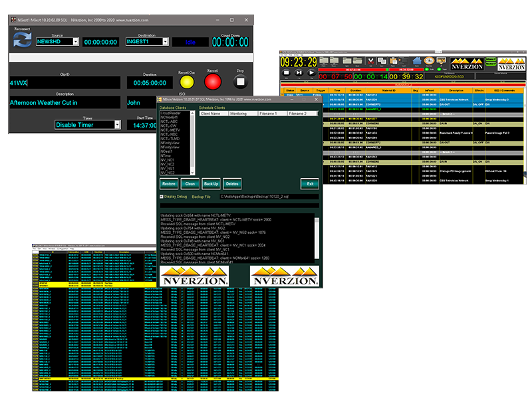Click the Duration field showing 00:05:00:00

click(150, 82)
